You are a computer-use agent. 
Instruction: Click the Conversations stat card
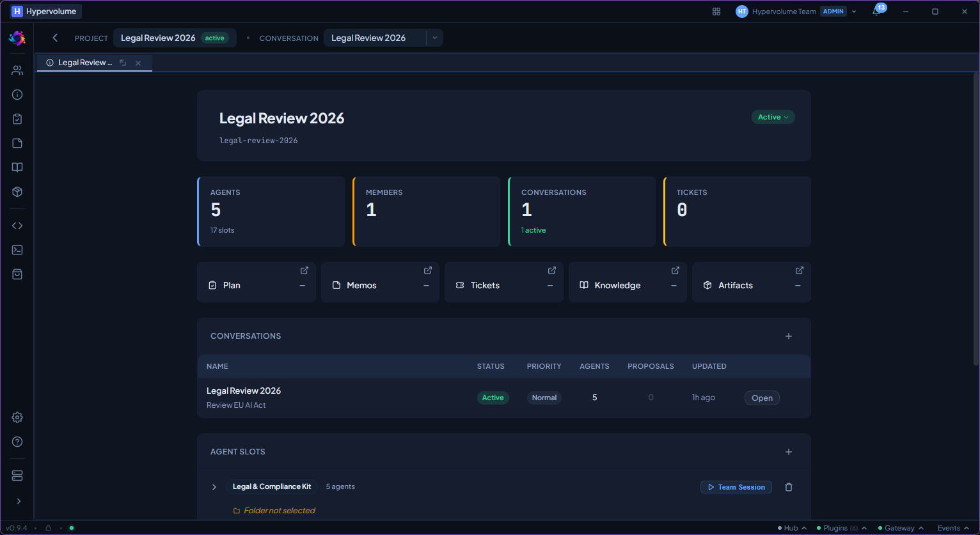point(582,212)
